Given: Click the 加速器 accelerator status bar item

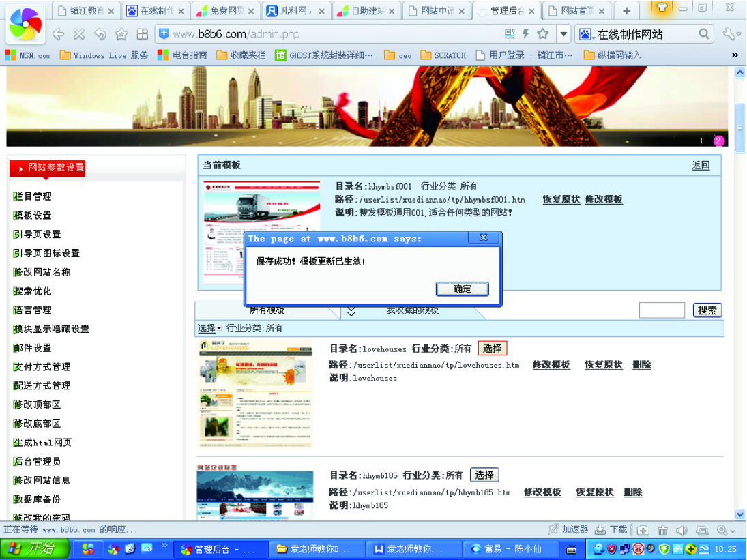Looking at the screenshot, I should pos(568,529).
